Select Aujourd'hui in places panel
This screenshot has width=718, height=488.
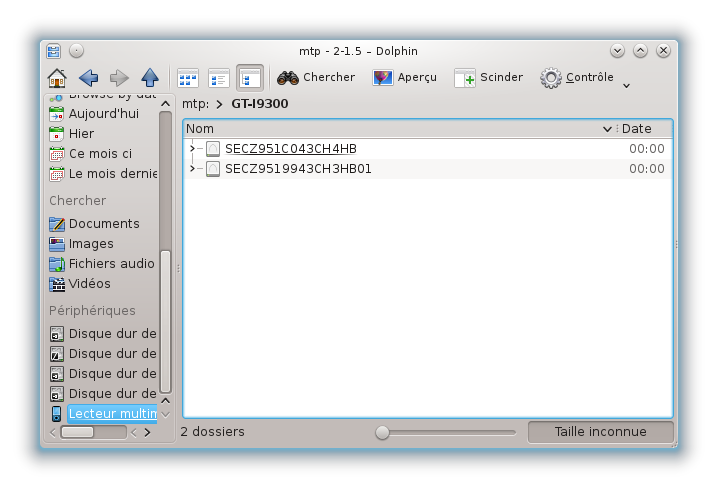(103, 114)
